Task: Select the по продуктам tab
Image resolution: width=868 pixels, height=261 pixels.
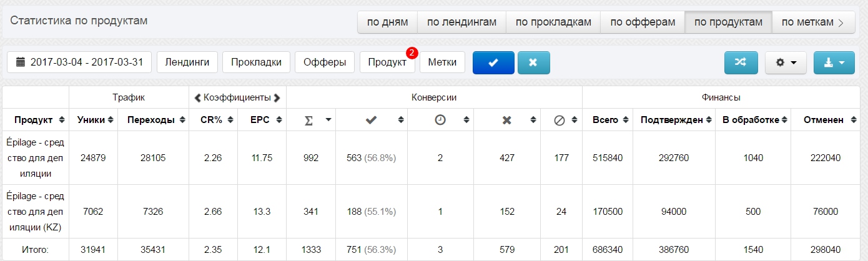Action: 728,22
